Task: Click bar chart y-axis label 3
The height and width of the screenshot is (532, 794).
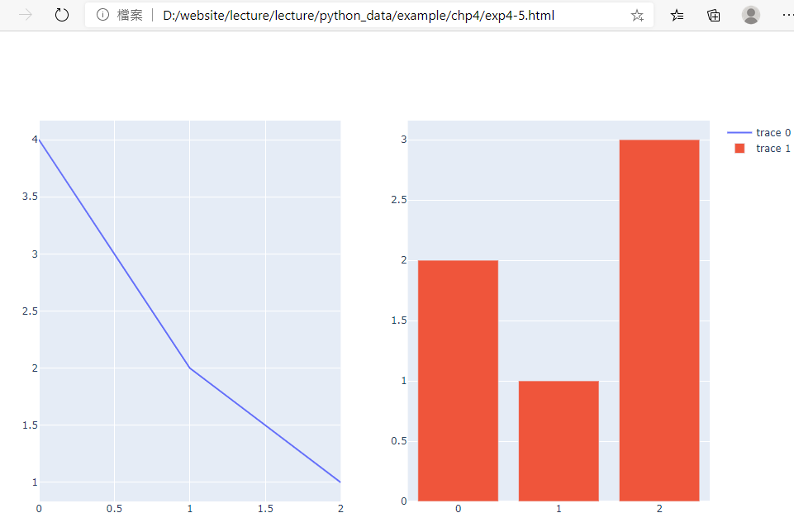Action: (x=403, y=140)
